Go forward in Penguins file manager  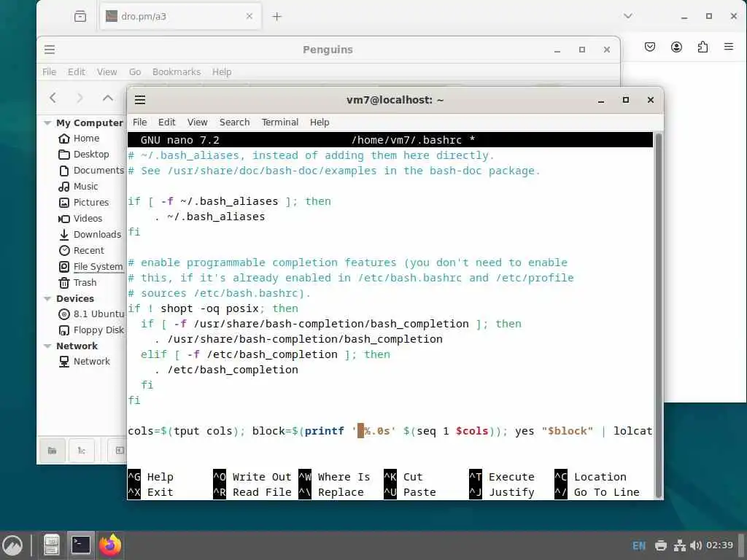coord(80,98)
